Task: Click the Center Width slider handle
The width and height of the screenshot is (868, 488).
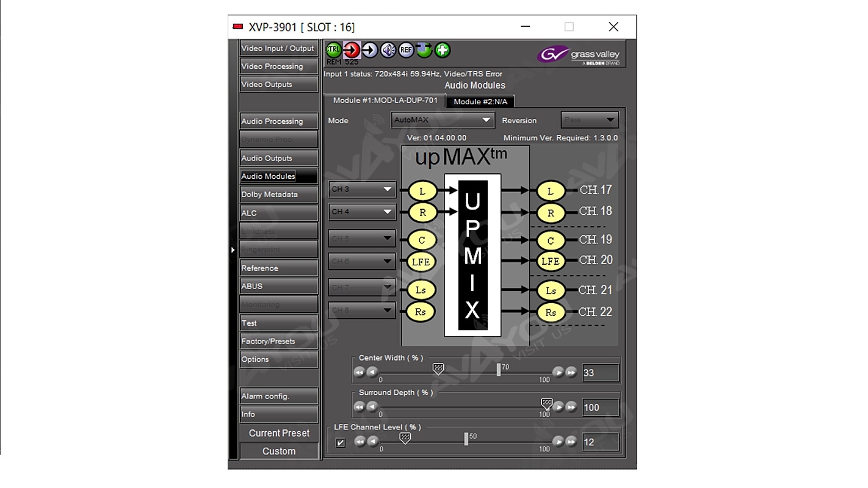Action: click(438, 368)
